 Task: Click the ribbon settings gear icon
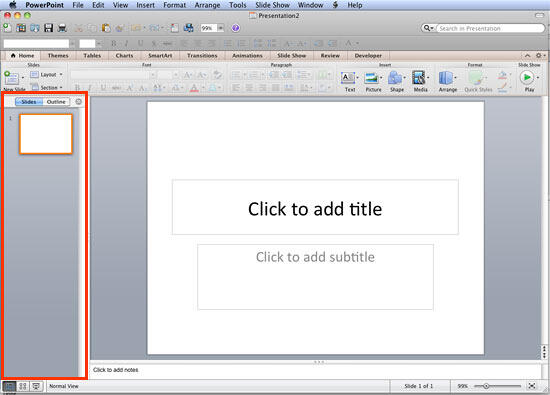[539, 55]
